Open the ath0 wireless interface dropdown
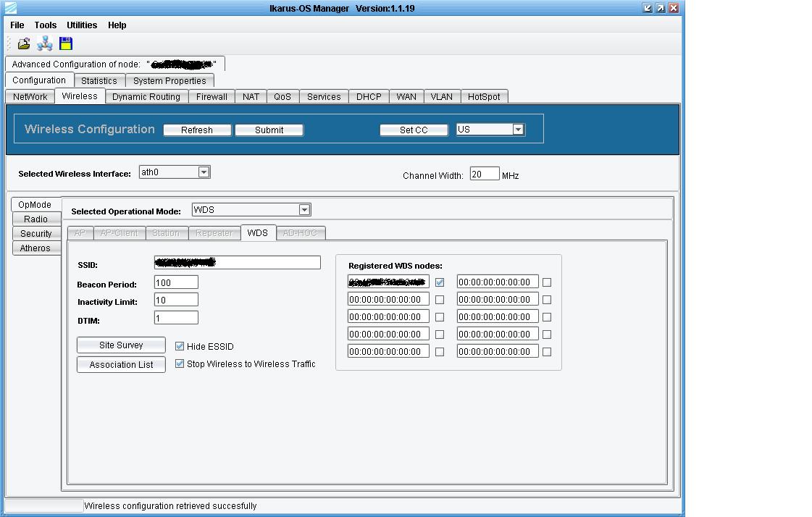This screenshot has width=812, height=517. pyautogui.click(x=175, y=172)
